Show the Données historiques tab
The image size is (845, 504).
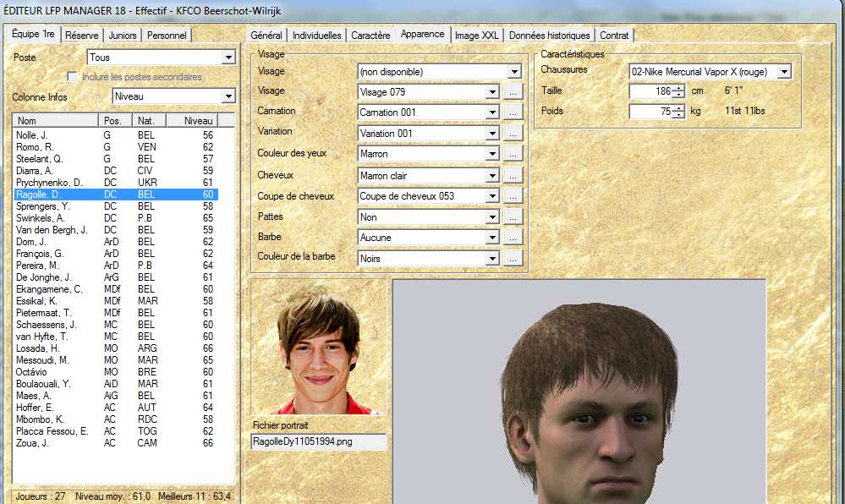tap(550, 36)
